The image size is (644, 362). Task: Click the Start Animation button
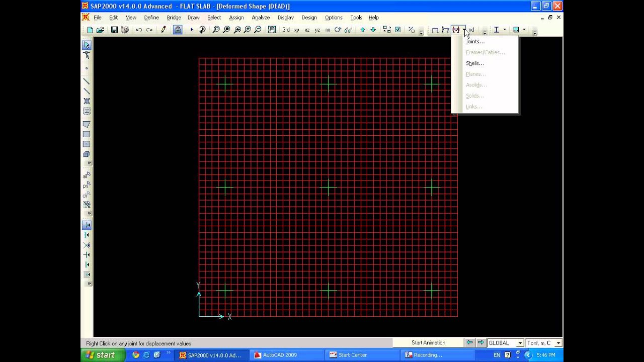(428, 343)
